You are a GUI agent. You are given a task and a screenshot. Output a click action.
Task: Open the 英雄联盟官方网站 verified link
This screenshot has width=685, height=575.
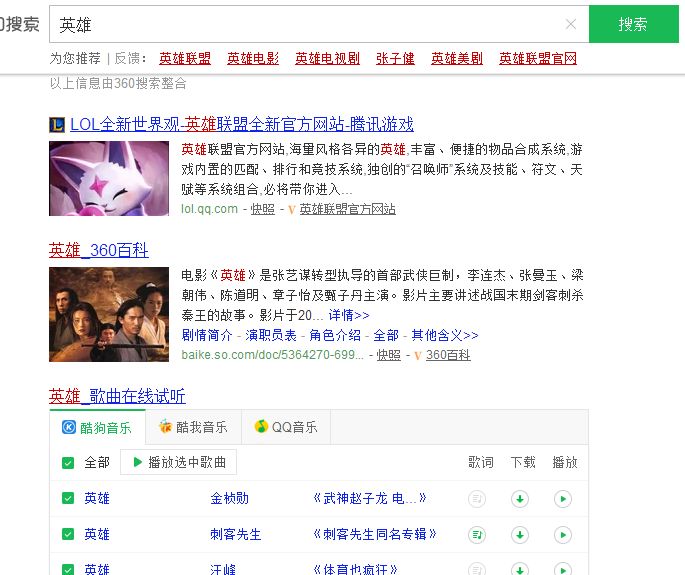pyautogui.click(x=347, y=209)
